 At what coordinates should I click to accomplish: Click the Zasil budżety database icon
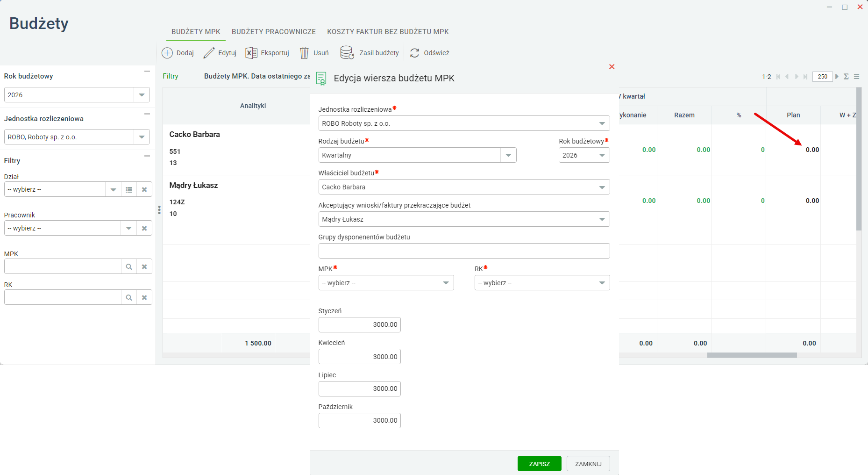pyautogui.click(x=347, y=52)
